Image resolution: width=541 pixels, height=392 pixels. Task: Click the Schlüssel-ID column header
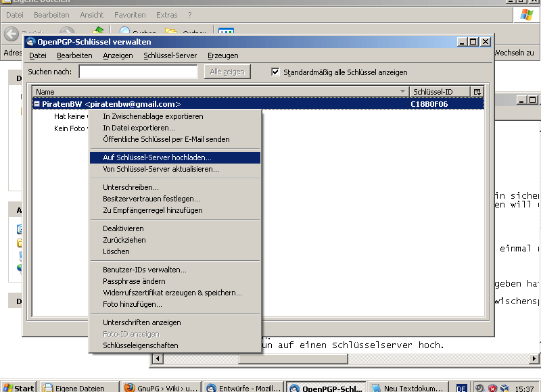coord(440,92)
